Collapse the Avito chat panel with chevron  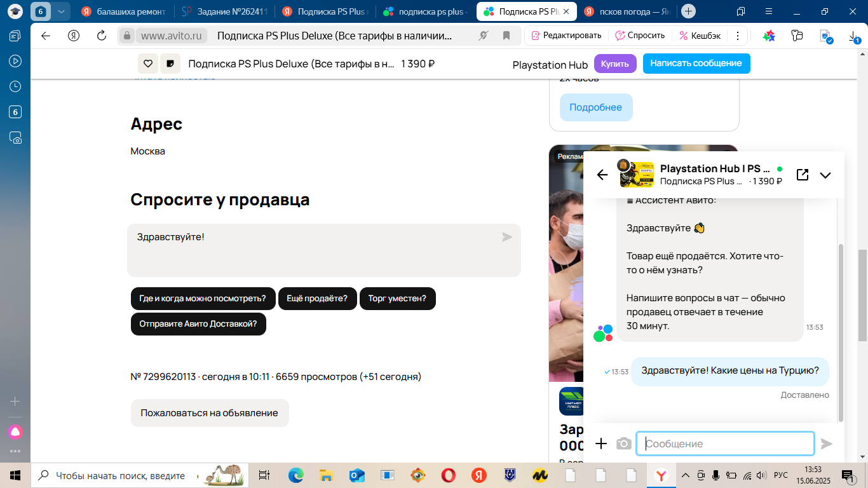tap(825, 175)
